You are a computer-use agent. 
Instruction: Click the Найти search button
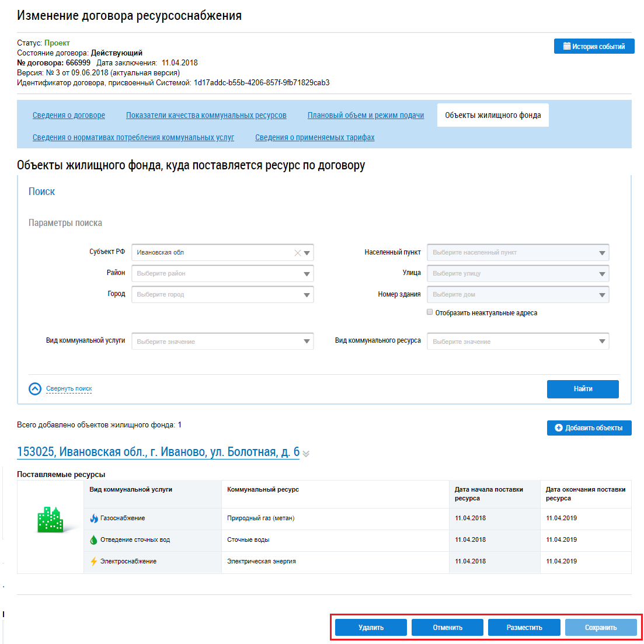(x=582, y=389)
